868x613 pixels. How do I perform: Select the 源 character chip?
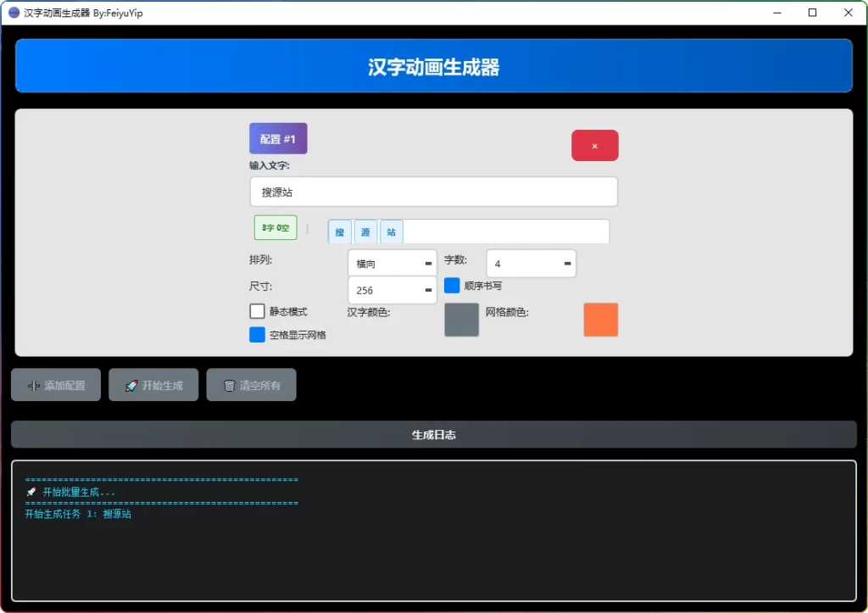tap(364, 231)
